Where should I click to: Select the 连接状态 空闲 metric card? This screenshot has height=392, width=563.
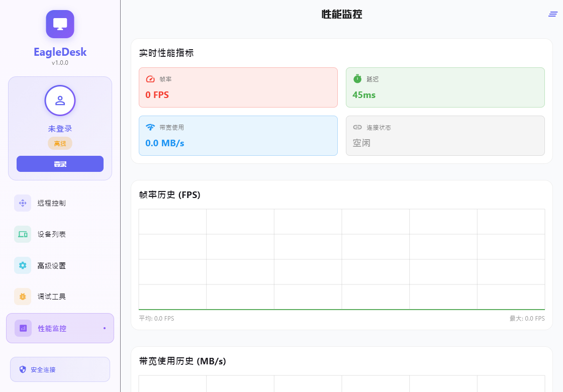(445, 136)
